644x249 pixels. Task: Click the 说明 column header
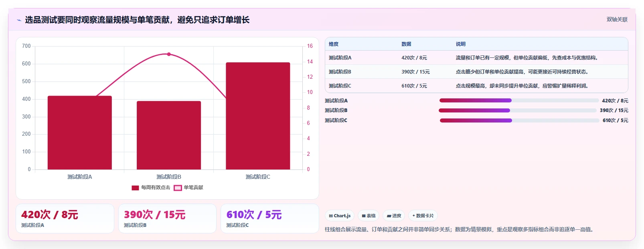460,44
